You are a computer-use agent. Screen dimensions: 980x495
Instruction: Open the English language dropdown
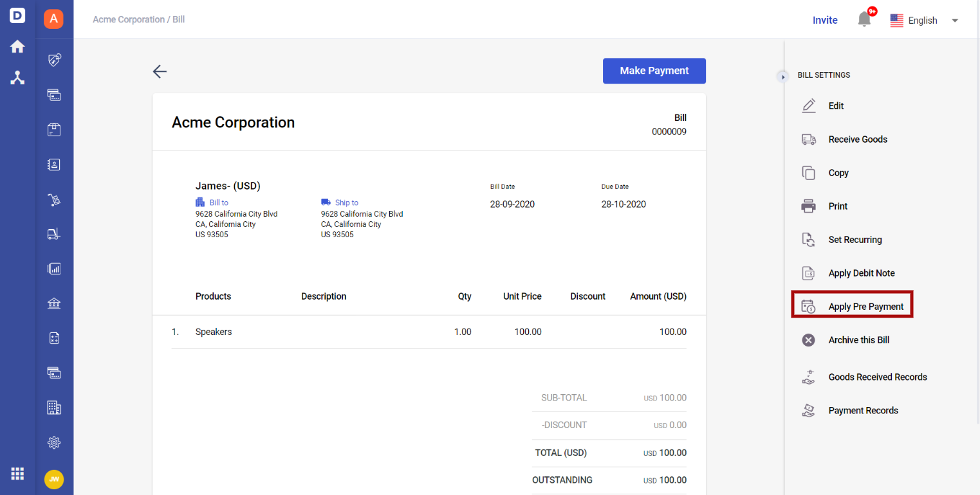pyautogui.click(x=924, y=21)
